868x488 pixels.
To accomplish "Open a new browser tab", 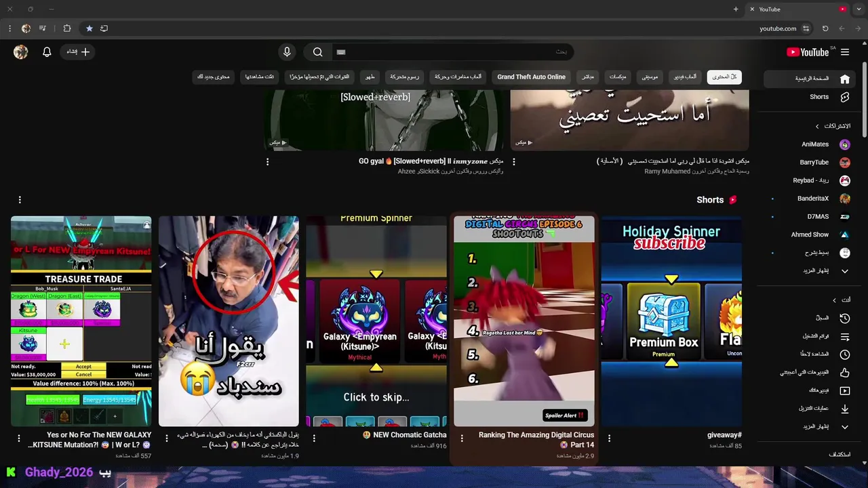I will [736, 9].
